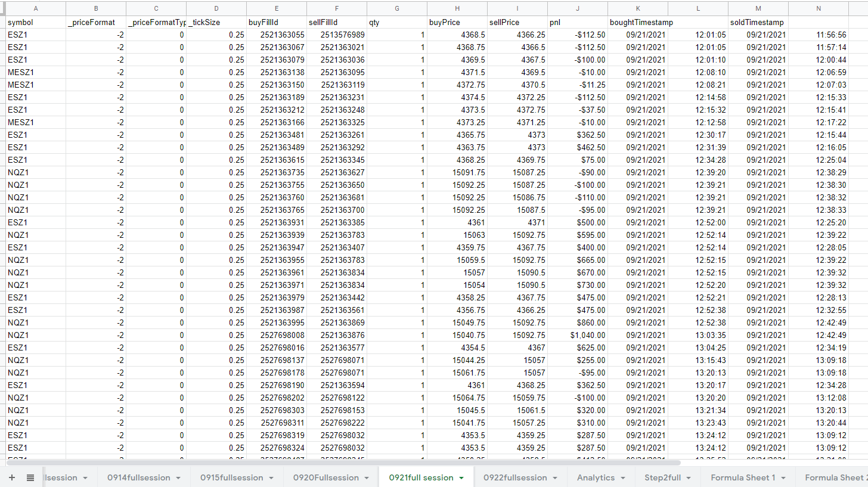Select buyFillId cell 2521363138

click(277, 72)
